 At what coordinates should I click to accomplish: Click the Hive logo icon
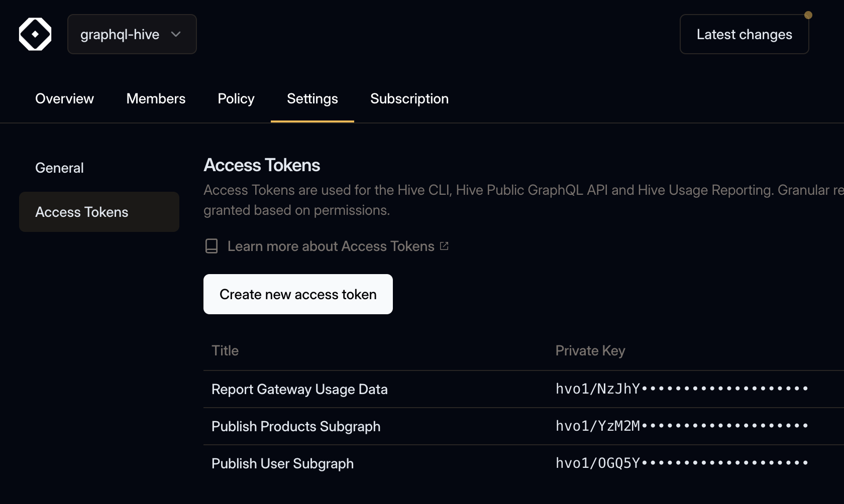tap(35, 34)
